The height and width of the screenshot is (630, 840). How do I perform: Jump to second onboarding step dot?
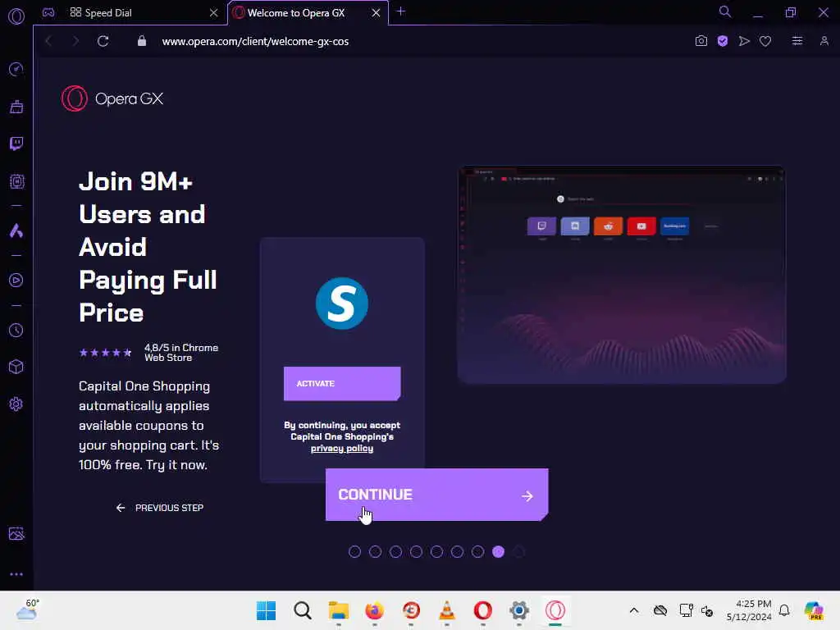click(x=375, y=552)
